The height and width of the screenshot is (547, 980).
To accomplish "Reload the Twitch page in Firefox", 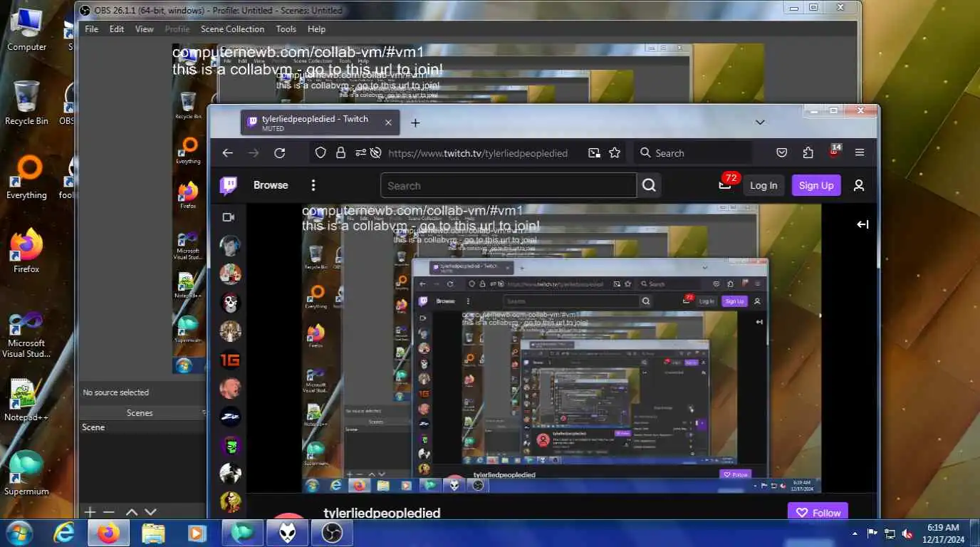I will [279, 153].
